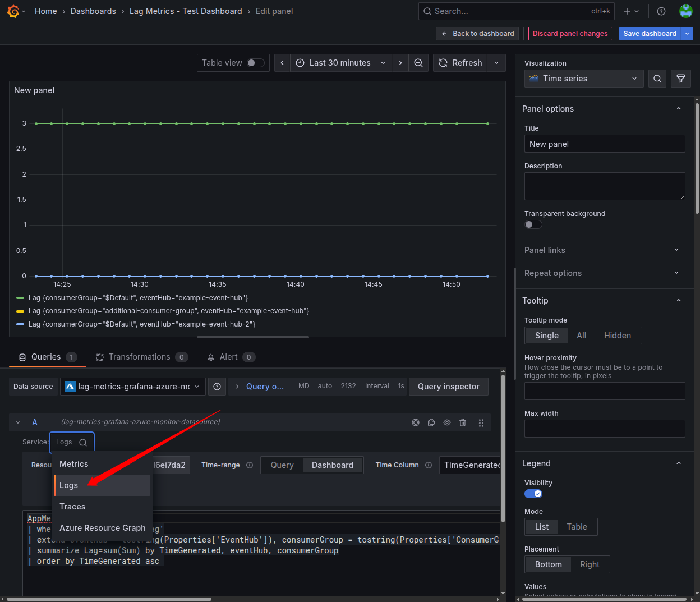
Task: Open Lag Metrics - Test Dashboard breadcrumb
Action: tap(186, 11)
